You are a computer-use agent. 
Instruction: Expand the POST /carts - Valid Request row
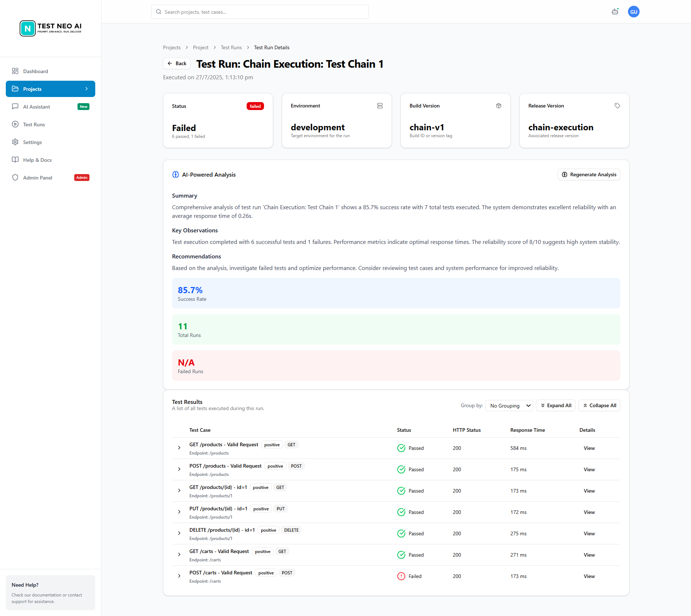tap(179, 576)
